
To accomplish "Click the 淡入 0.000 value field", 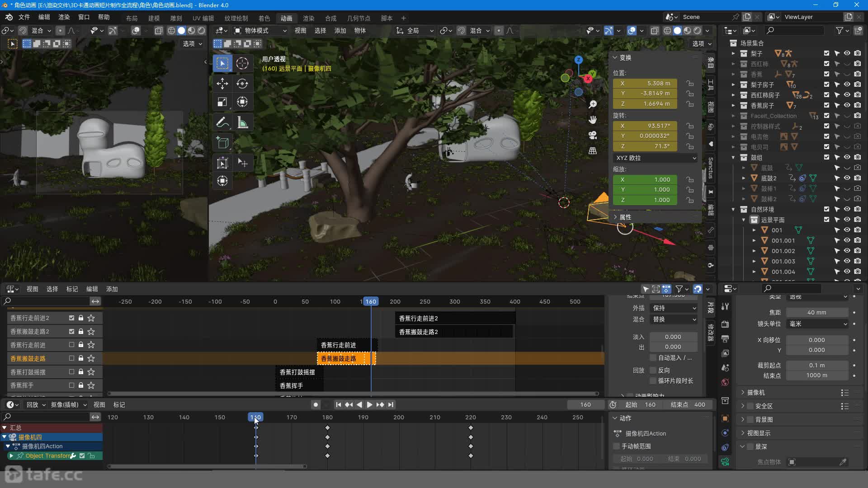I will [x=673, y=337].
